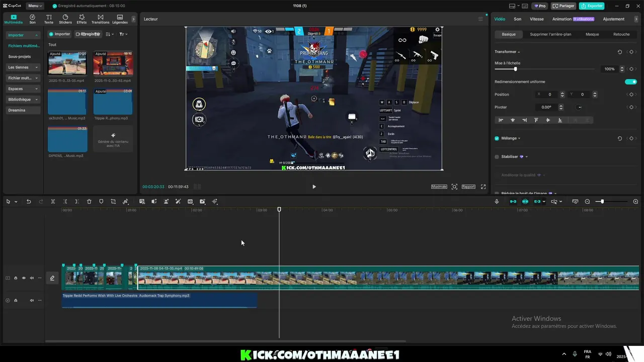Click the player hamburger menu icon
Image resolution: width=644 pixels, height=362 pixels.
coord(480,19)
